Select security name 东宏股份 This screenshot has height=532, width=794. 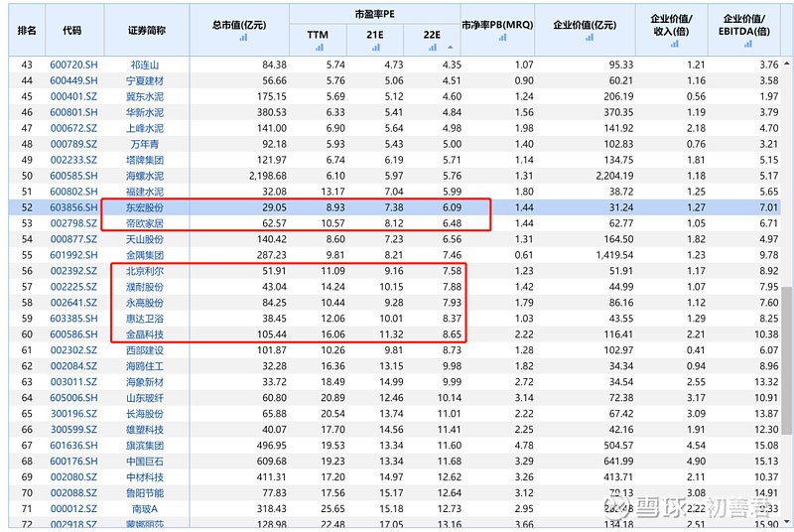click(145, 207)
